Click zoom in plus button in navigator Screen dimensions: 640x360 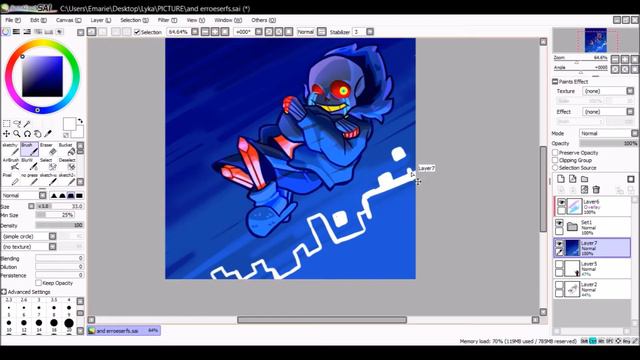(x=625, y=60)
